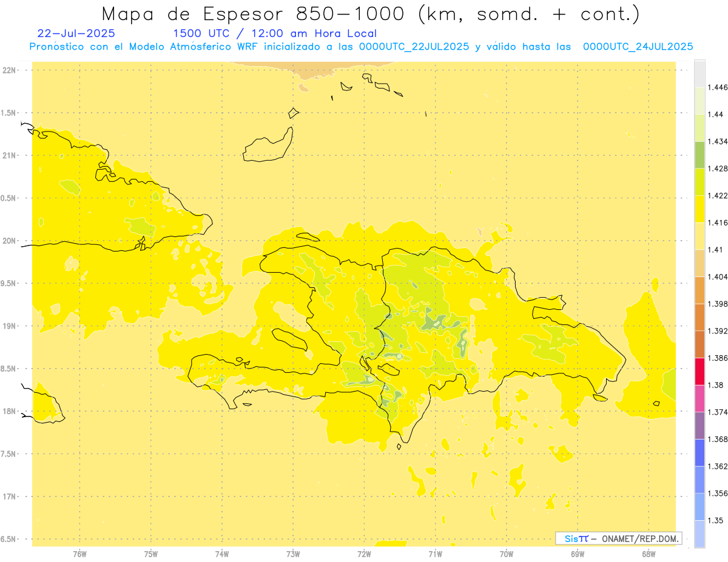Screen dimensions: 728x562
Task: Click the '22N' latitude axis label
Action: tap(10, 70)
